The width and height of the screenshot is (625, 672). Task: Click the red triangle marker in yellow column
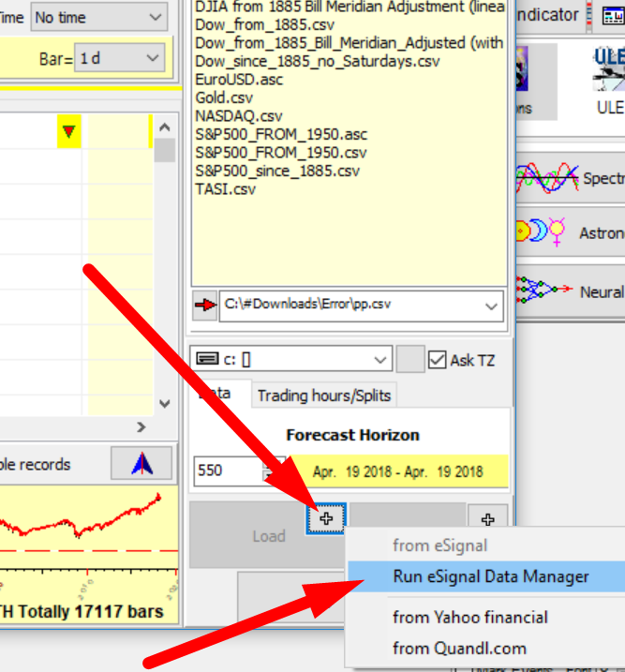pos(68,132)
